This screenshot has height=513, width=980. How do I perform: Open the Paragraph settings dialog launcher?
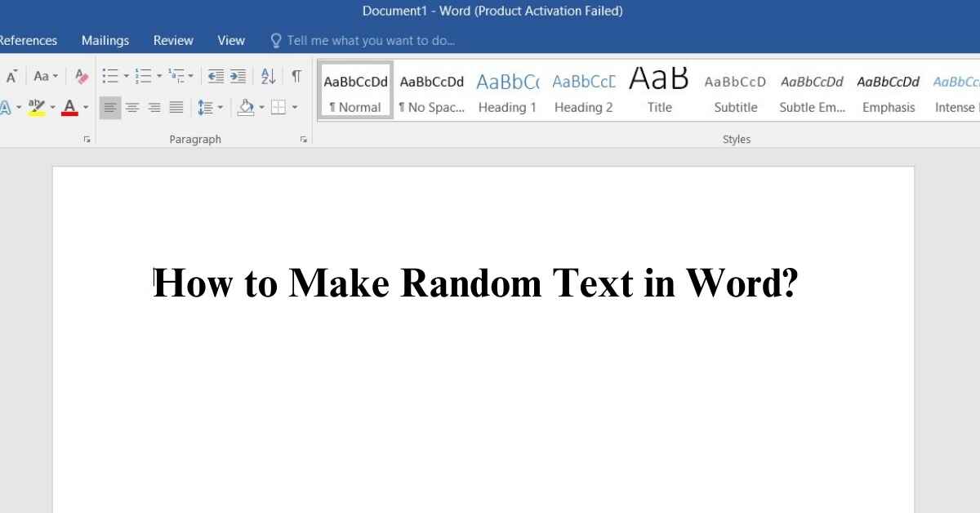(x=304, y=139)
